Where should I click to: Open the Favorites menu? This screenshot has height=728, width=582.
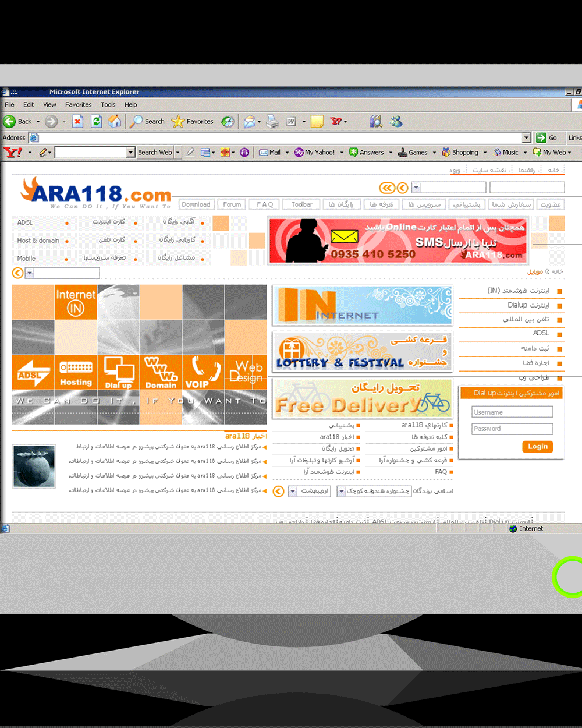tap(78, 105)
